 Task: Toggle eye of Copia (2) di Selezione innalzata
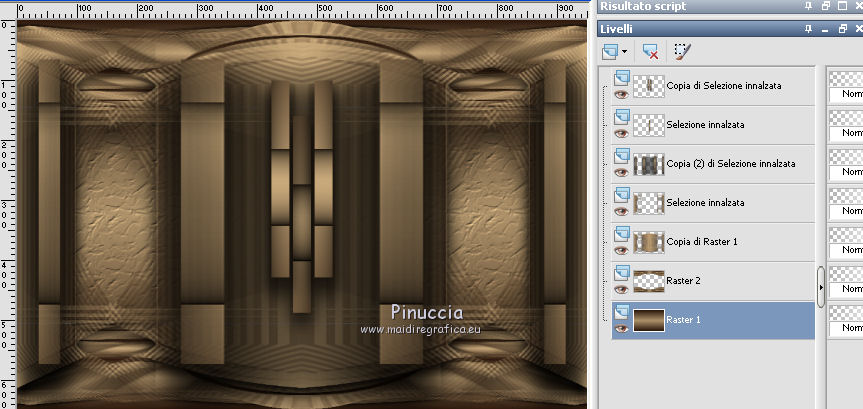[621, 172]
